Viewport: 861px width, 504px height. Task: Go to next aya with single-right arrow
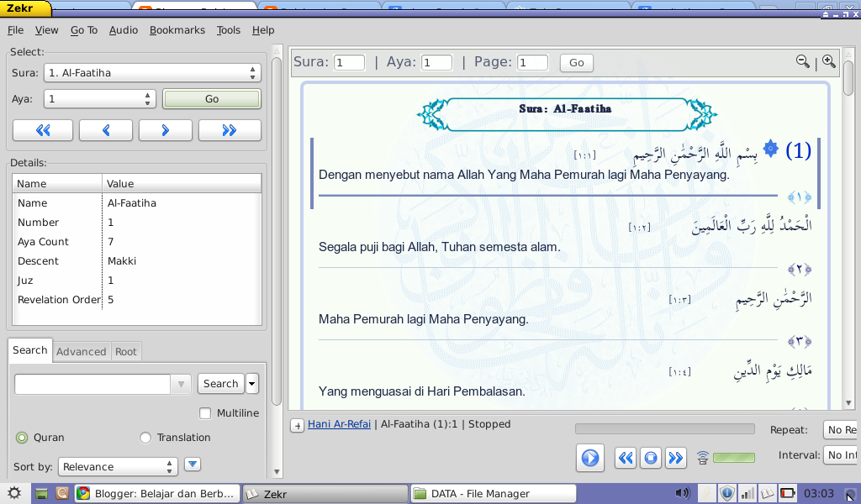[166, 130]
